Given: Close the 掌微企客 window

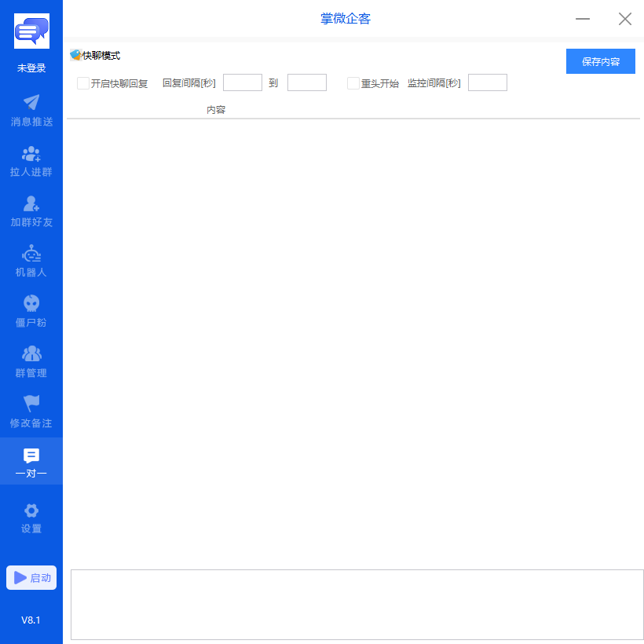Looking at the screenshot, I should [625, 19].
